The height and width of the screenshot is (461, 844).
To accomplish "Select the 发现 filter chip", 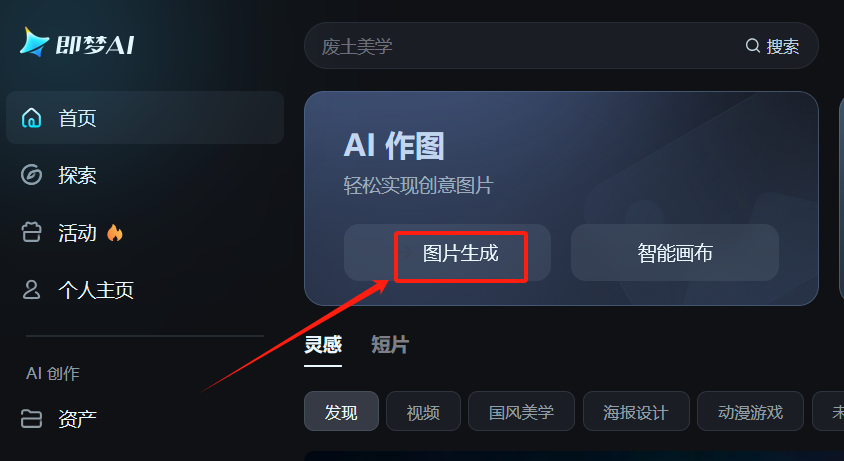I will [x=341, y=411].
